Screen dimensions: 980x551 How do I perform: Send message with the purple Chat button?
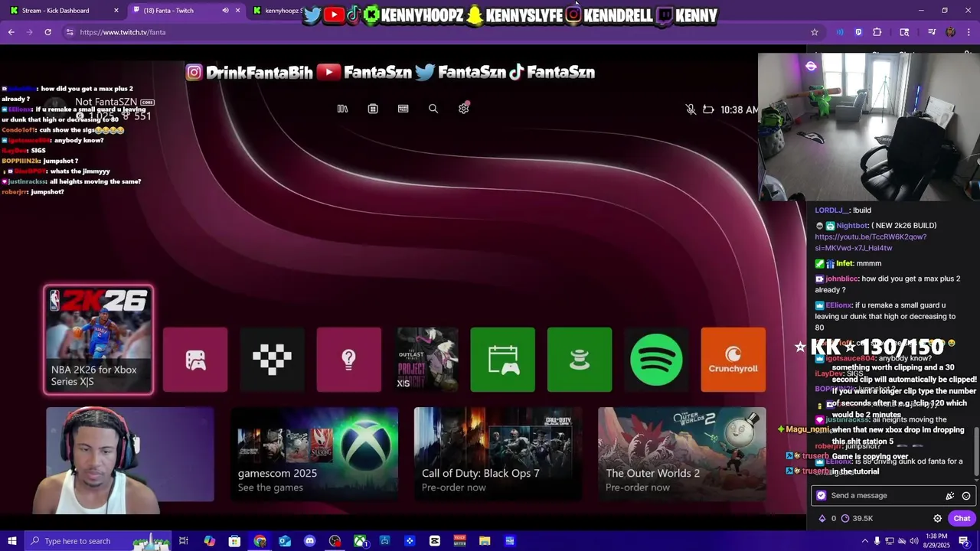tap(962, 518)
